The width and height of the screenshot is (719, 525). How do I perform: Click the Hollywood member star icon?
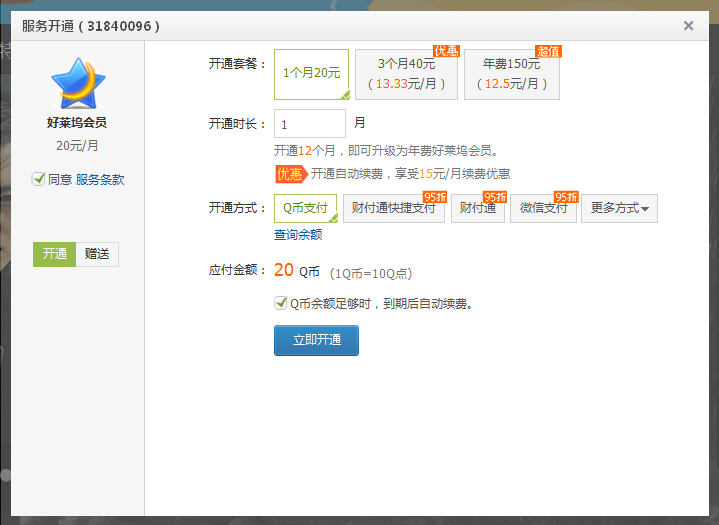(78, 83)
